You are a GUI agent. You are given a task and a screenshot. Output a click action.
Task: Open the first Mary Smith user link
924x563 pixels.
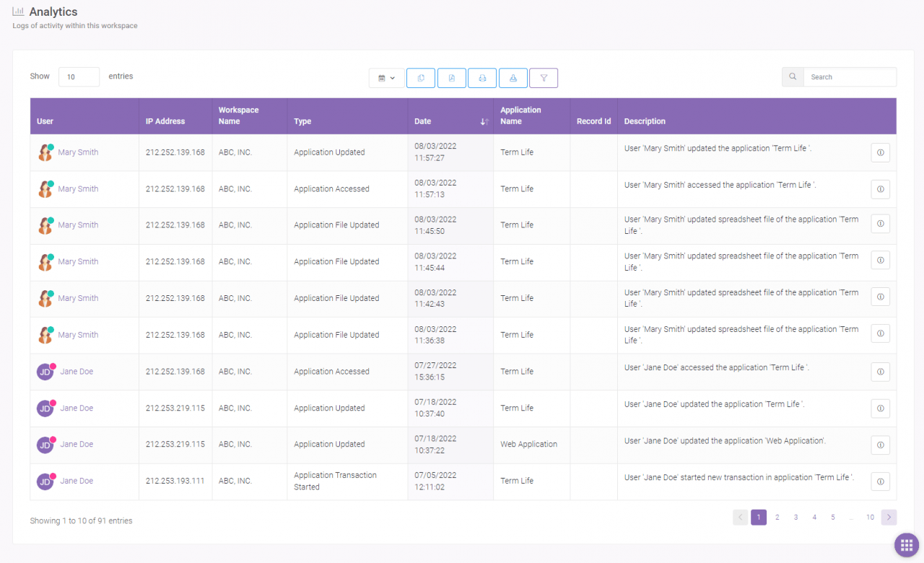(x=78, y=152)
